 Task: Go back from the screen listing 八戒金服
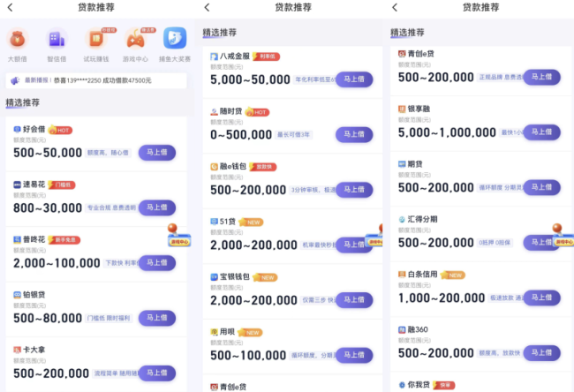click(x=208, y=7)
